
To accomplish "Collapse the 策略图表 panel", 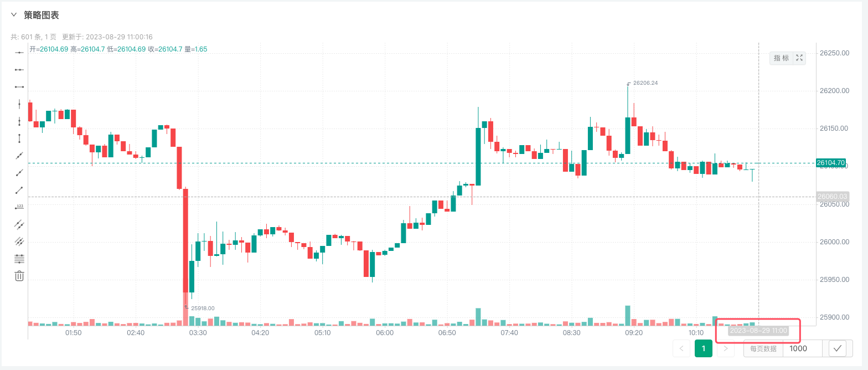I will coord(14,15).
